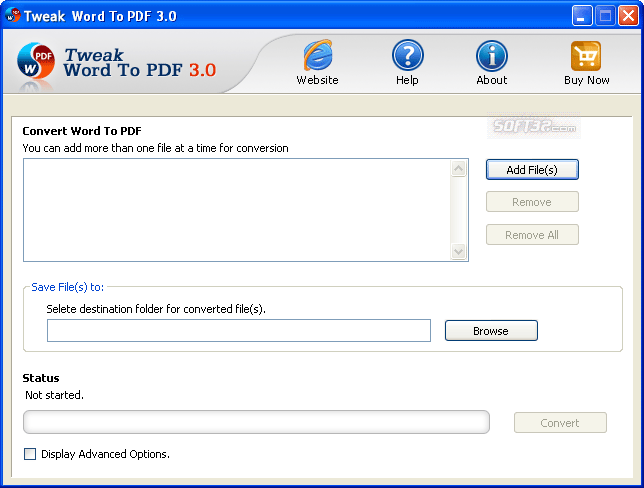644x488 pixels.
Task: Click the Add File(s) button
Action: tap(532, 170)
